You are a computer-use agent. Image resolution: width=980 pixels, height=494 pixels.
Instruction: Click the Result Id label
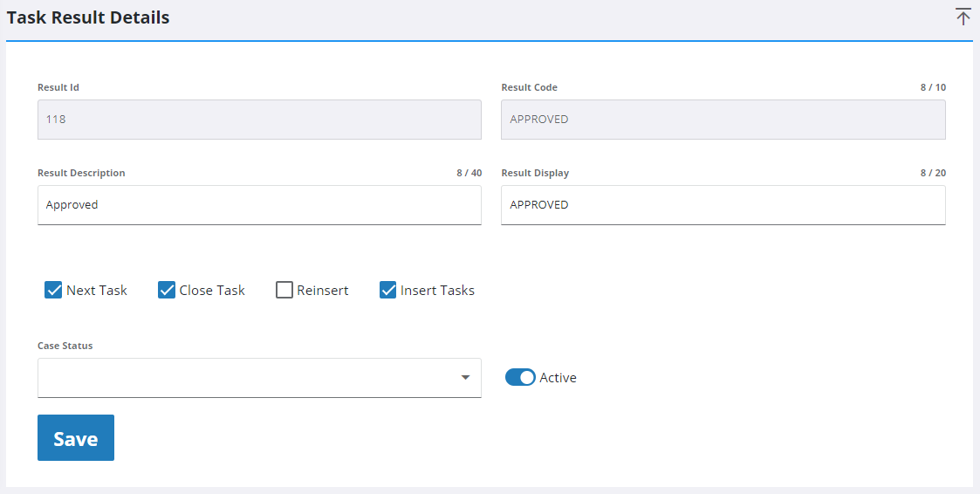(58, 87)
